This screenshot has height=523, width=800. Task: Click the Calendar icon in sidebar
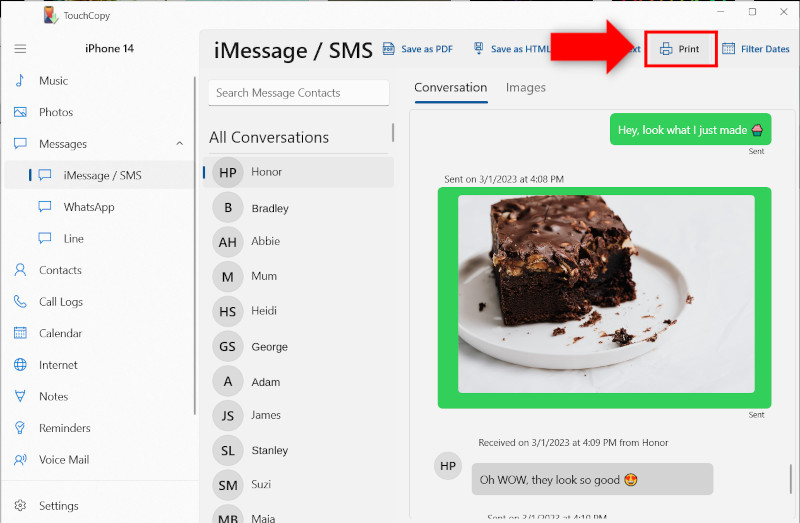pyautogui.click(x=20, y=333)
